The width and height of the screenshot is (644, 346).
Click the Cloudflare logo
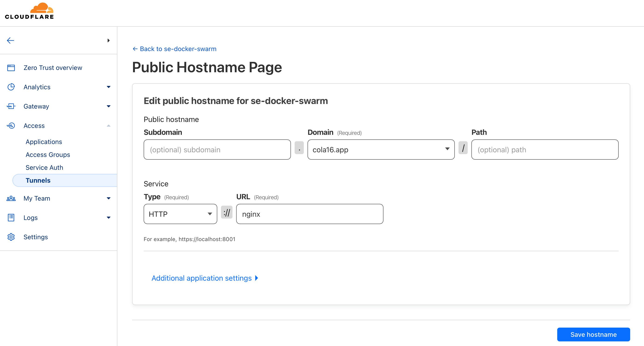point(29,11)
